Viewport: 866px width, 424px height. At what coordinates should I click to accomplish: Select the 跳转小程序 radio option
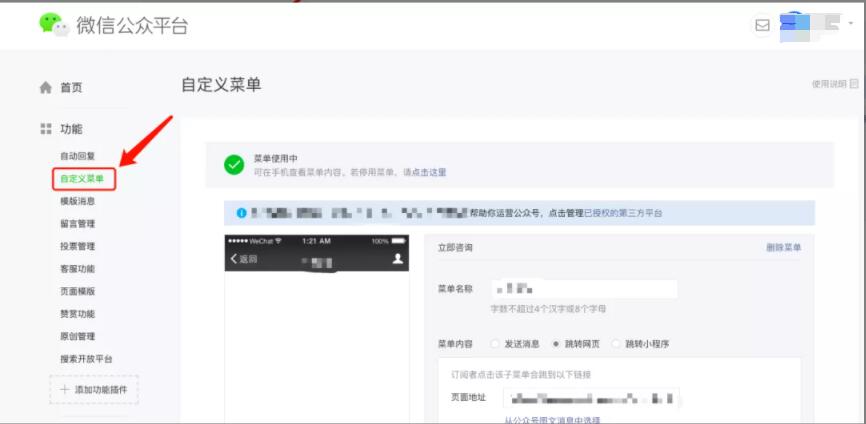point(616,344)
